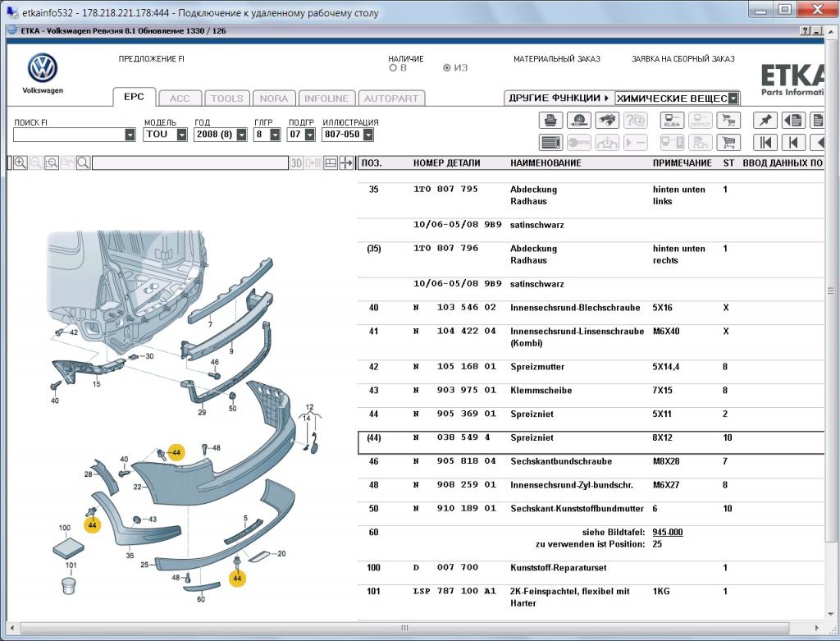Launch the ELBA toolbar icon
Screen dimensions: 840x641
coord(672,120)
